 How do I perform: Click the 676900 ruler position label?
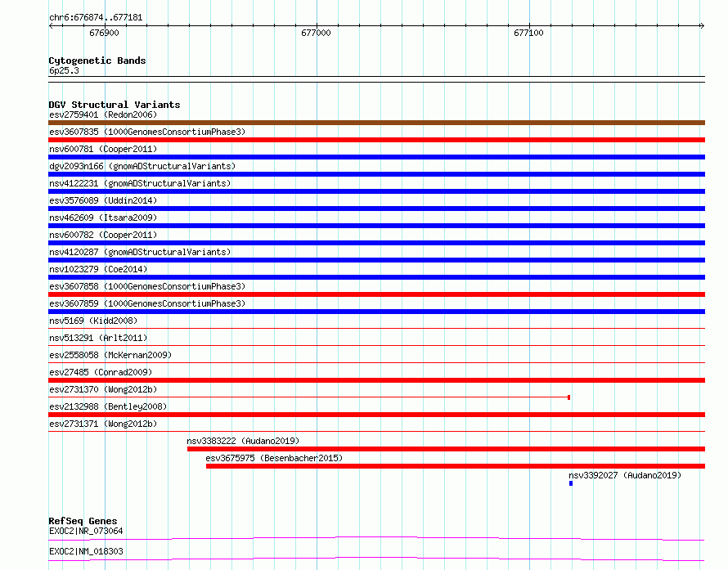pos(104,33)
